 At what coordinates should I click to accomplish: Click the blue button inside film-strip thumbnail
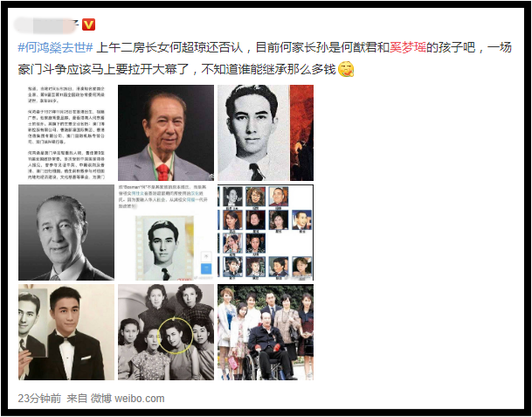pyautogui.click(x=206, y=268)
